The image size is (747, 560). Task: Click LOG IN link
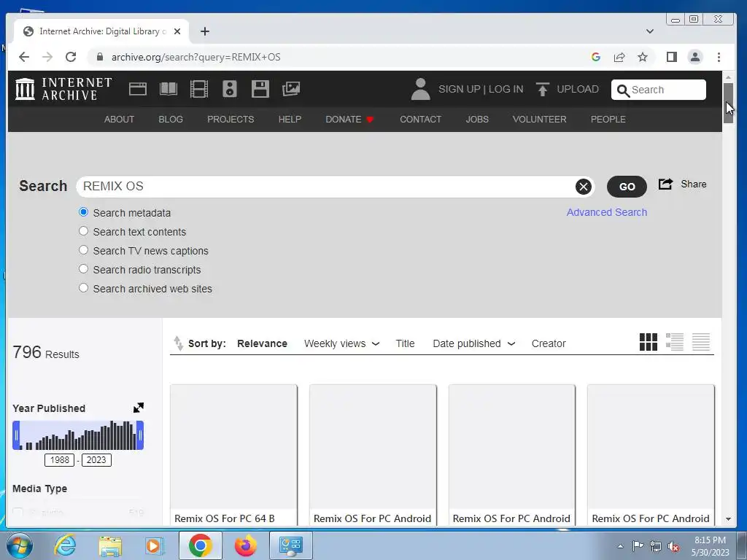point(506,89)
